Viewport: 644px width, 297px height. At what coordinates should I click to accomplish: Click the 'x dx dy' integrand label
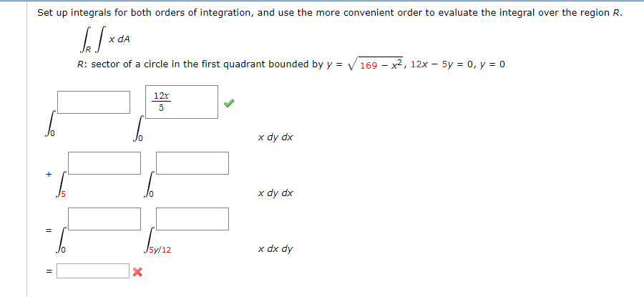point(275,249)
